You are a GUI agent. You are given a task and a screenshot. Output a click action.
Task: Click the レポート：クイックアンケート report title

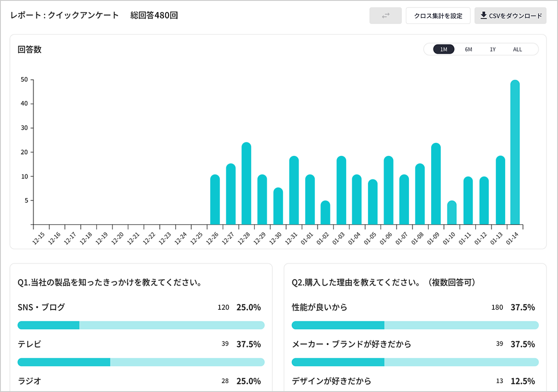pos(64,15)
